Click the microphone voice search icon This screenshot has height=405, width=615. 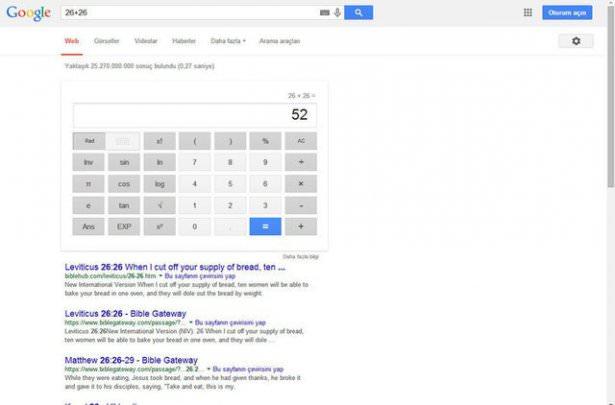click(337, 13)
